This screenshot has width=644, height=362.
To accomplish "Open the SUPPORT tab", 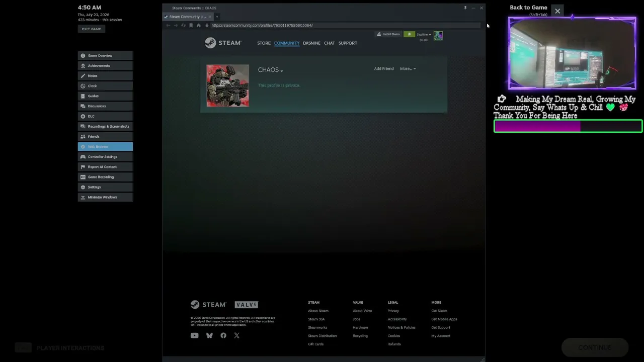I will click(x=348, y=43).
